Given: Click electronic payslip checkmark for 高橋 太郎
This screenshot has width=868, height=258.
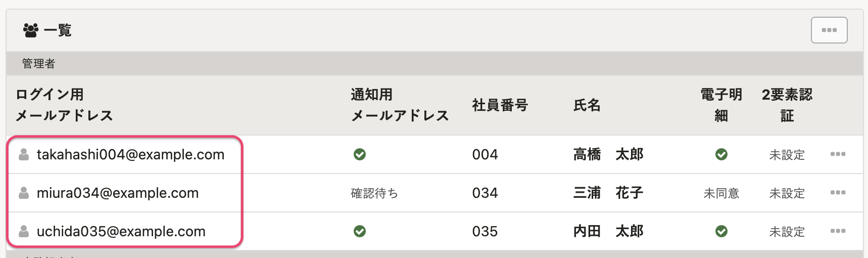Looking at the screenshot, I should click(x=721, y=154).
